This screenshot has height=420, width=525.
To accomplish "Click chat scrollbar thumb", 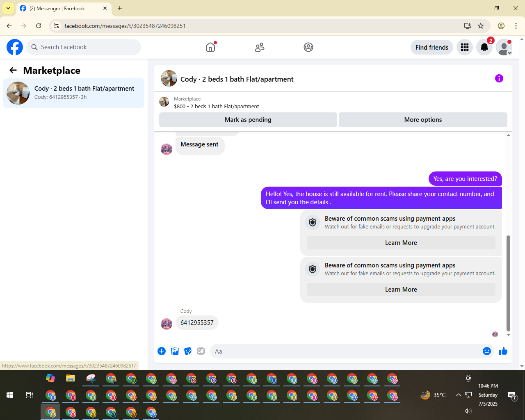I will [509, 283].
